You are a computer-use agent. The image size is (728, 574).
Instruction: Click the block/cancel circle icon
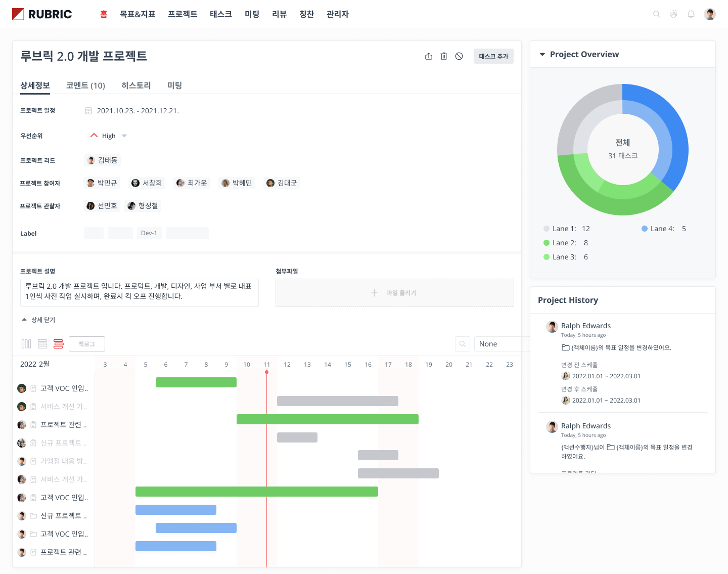pos(459,56)
